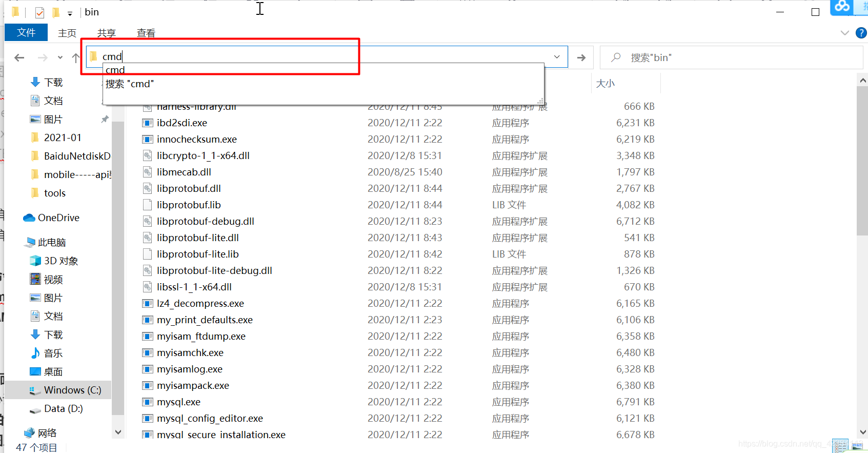Click myisamlog.exe file name

tap(190, 369)
